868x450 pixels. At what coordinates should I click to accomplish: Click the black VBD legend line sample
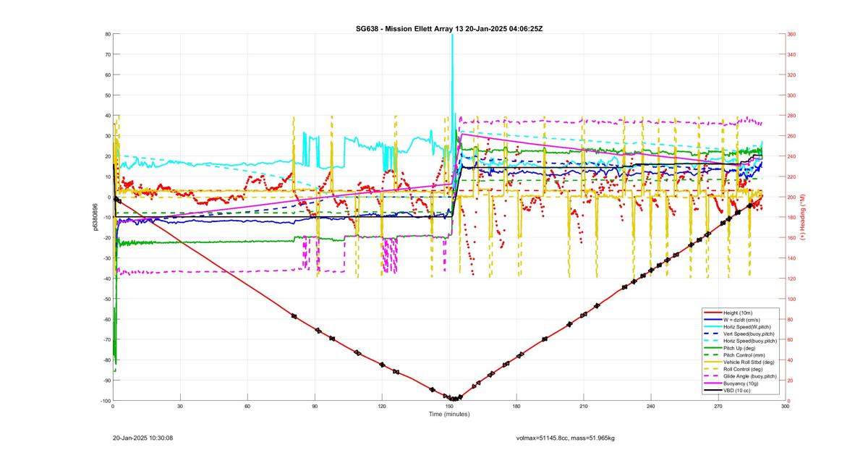(713, 391)
